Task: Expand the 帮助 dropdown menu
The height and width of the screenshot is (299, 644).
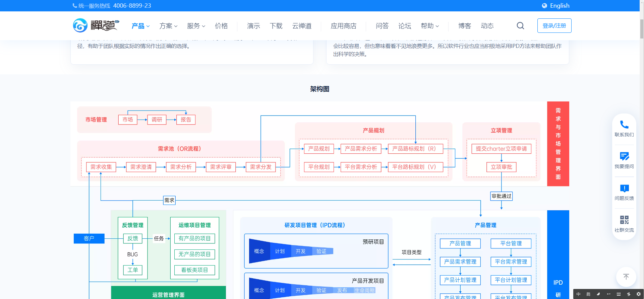Action: tap(430, 26)
